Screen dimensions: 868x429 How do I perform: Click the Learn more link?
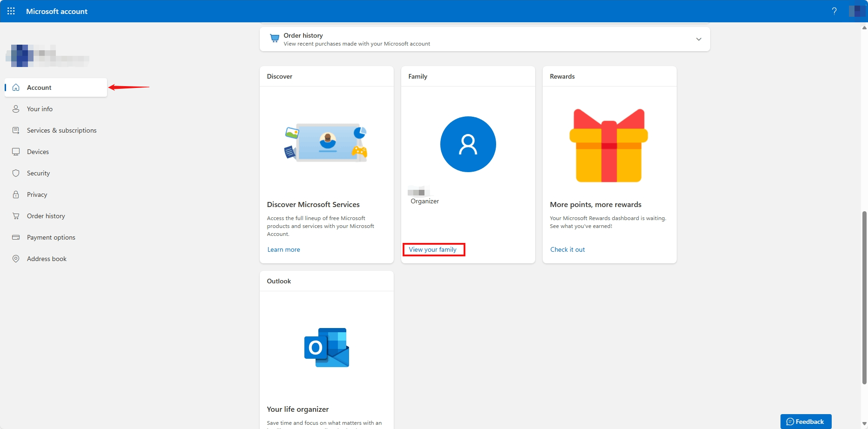(x=283, y=249)
